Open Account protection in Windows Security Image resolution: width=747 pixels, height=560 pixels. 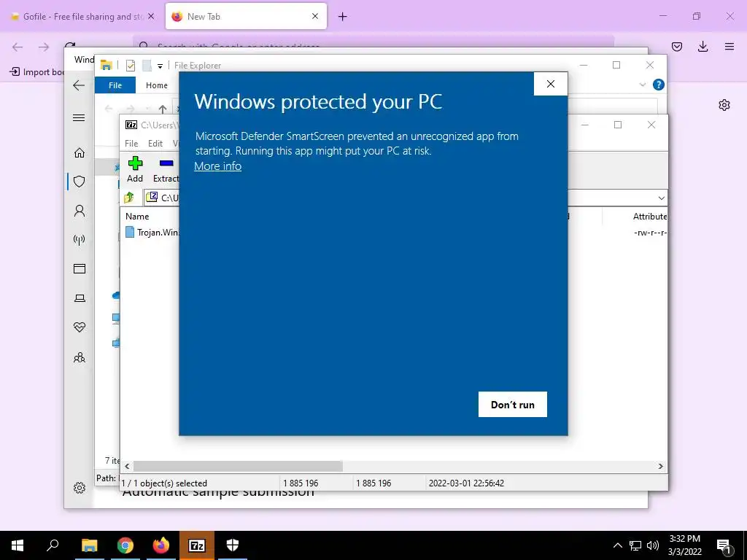pos(80,211)
